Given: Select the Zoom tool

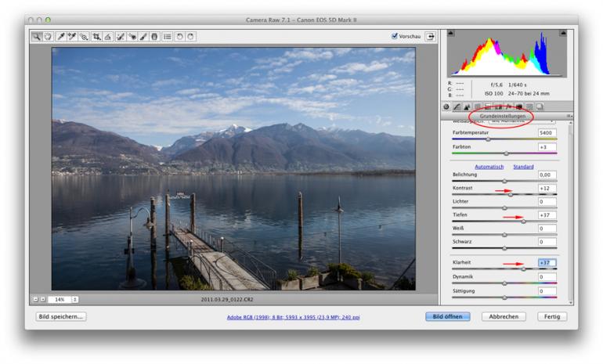Looking at the screenshot, I should tap(36, 37).
